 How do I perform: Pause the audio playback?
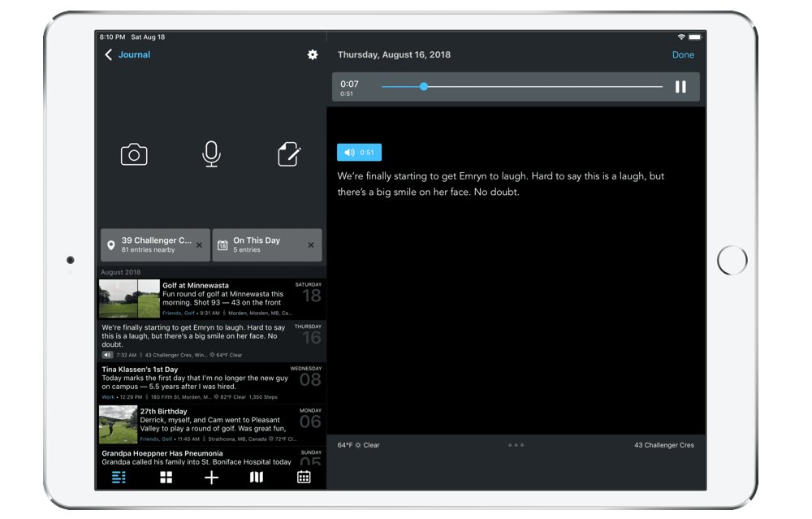(680, 87)
